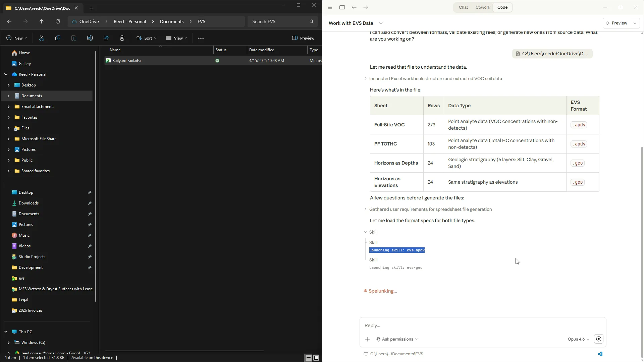Switch to details view icon in status bar

(x=308, y=358)
